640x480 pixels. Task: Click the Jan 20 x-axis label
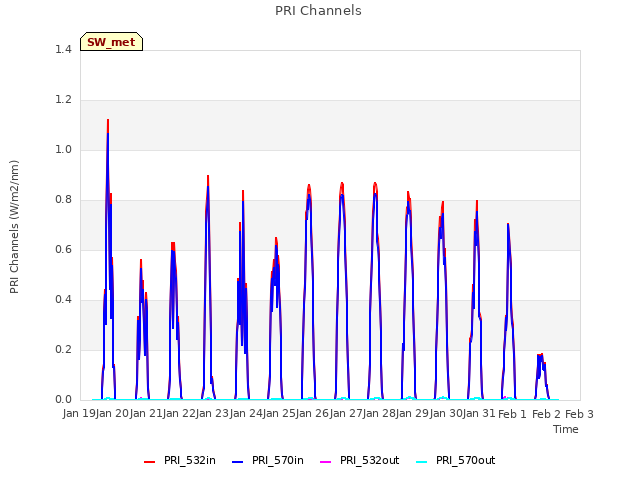click(x=113, y=414)
